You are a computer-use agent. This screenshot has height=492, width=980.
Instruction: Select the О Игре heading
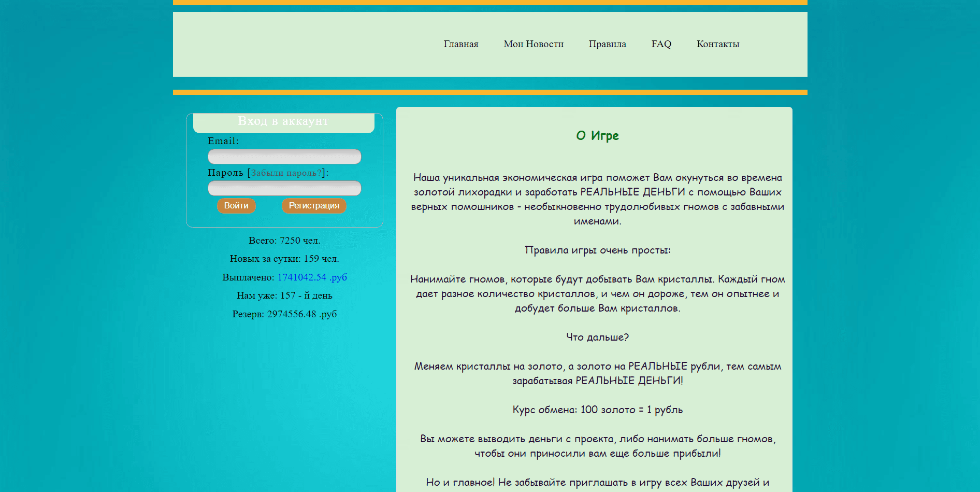point(597,135)
